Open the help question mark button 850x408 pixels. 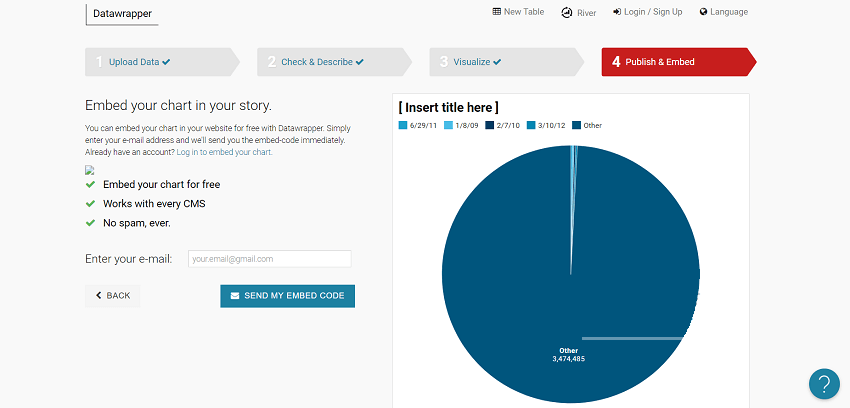tap(824, 384)
